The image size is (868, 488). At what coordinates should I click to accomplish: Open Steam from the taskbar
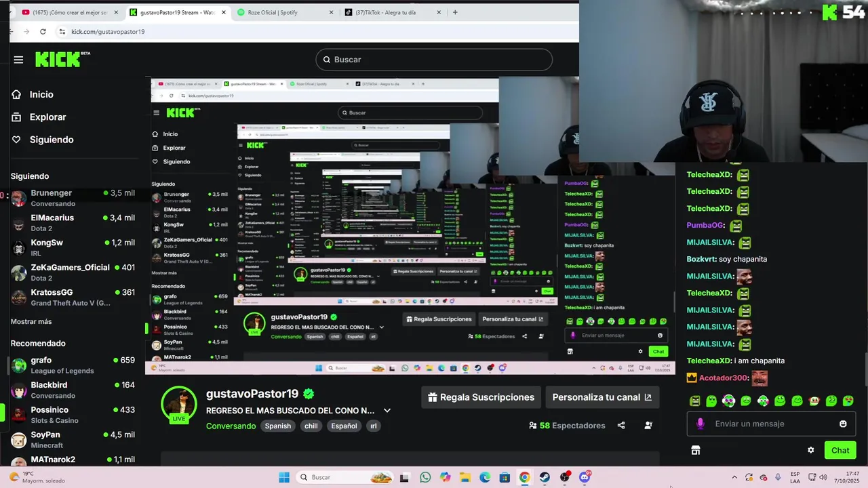click(545, 477)
